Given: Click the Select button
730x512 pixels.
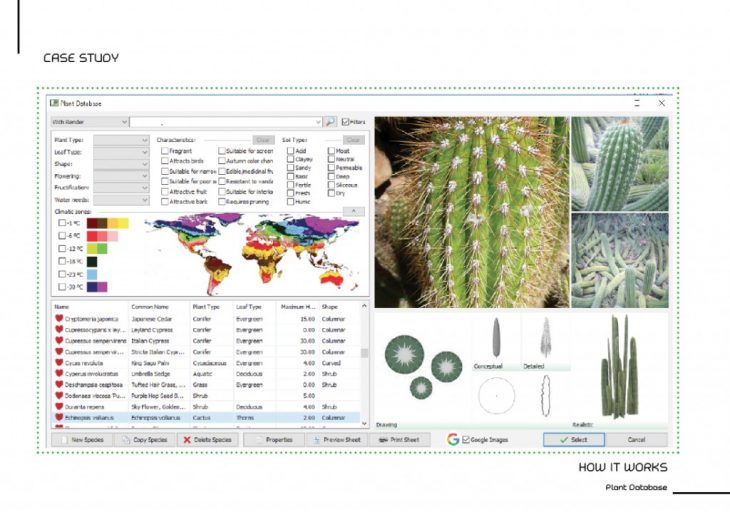Looking at the screenshot, I should tap(574, 439).
